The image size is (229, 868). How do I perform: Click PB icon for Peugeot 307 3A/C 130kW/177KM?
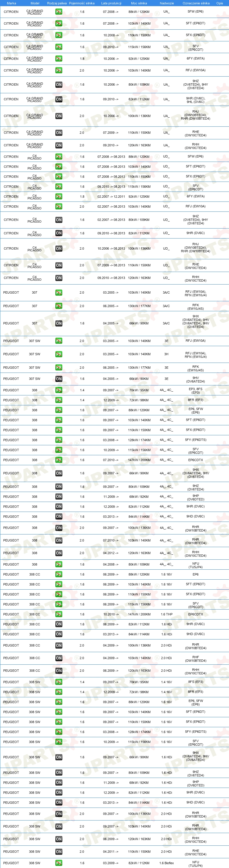click(x=59, y=306)
